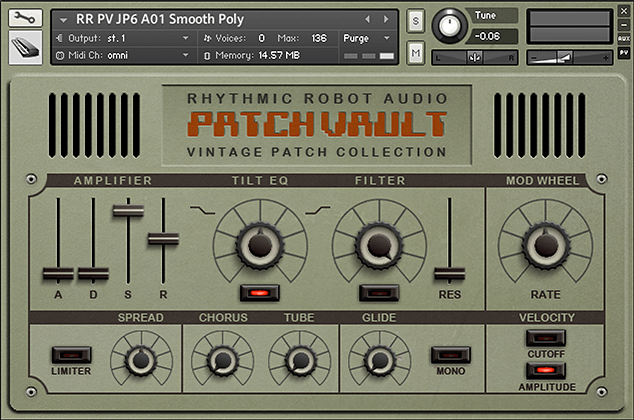This screenshot has width=634, height=420.
Task: Toggle the Tilt EQ on/off switch
Action: [x=259, y=293]
